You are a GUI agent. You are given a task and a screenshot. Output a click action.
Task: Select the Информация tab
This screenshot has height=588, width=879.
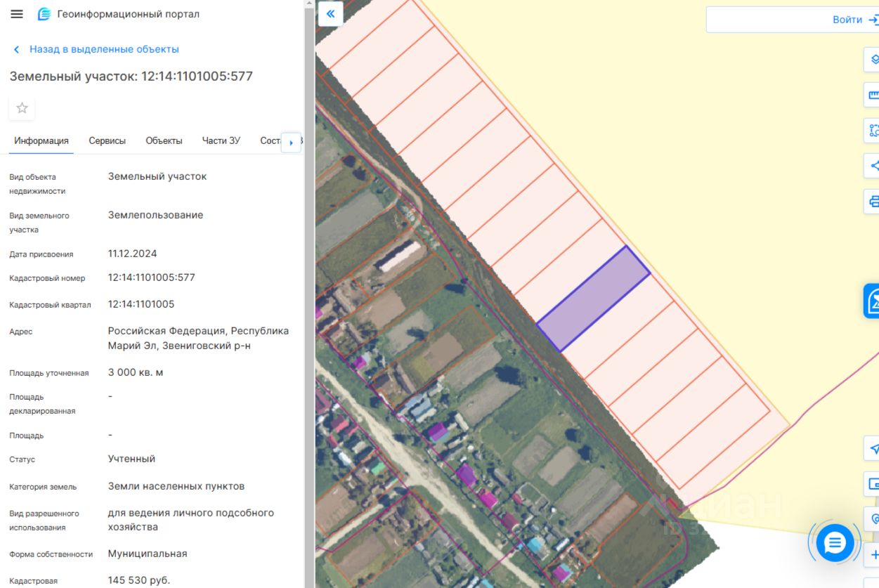pos(41,141)
